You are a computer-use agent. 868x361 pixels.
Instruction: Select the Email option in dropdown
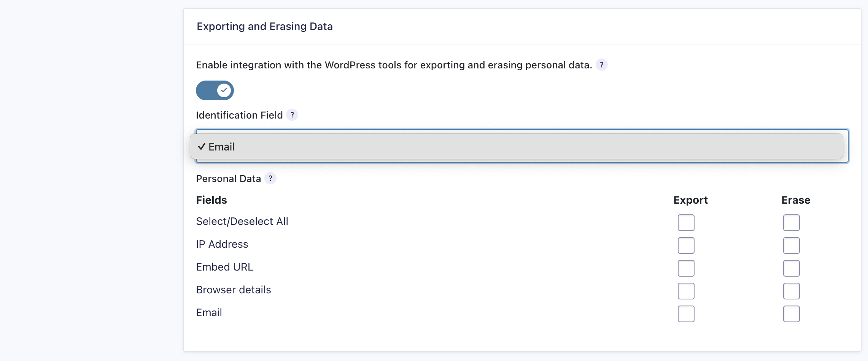[x=221, y=147]
